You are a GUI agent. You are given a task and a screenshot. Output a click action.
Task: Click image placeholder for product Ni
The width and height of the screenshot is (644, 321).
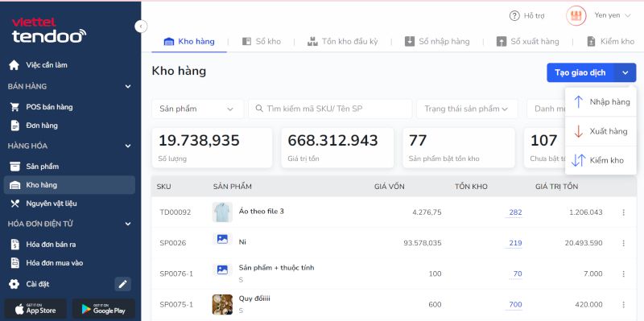click(x=222, y=239)
